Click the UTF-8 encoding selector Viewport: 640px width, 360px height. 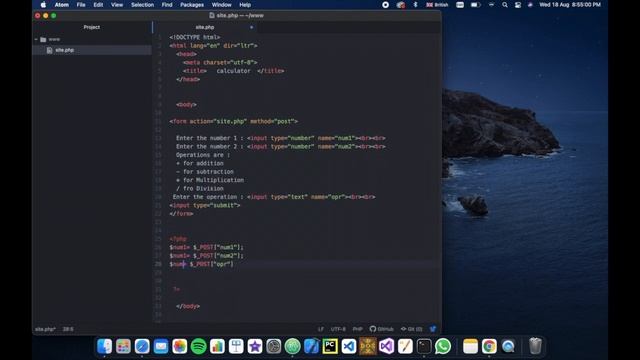pyautogui.click(x=338, y=329)
